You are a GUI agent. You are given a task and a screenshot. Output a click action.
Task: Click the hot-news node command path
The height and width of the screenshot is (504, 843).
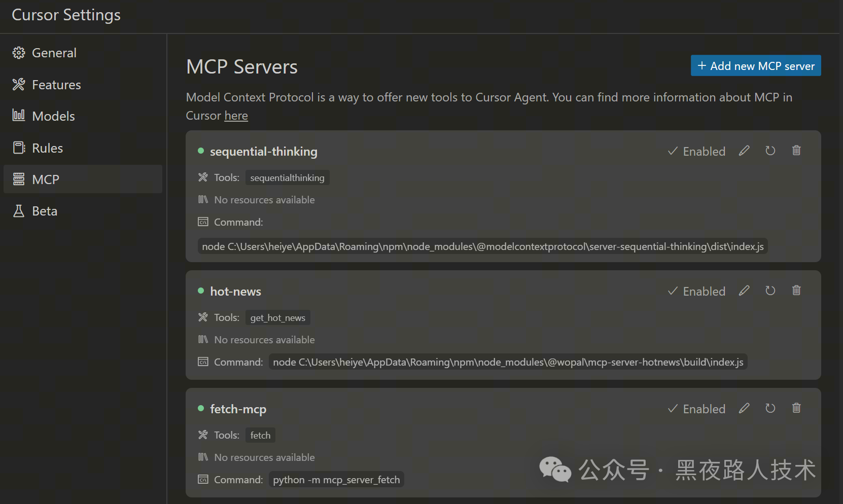pyautogui.click(x=508, y=362)
